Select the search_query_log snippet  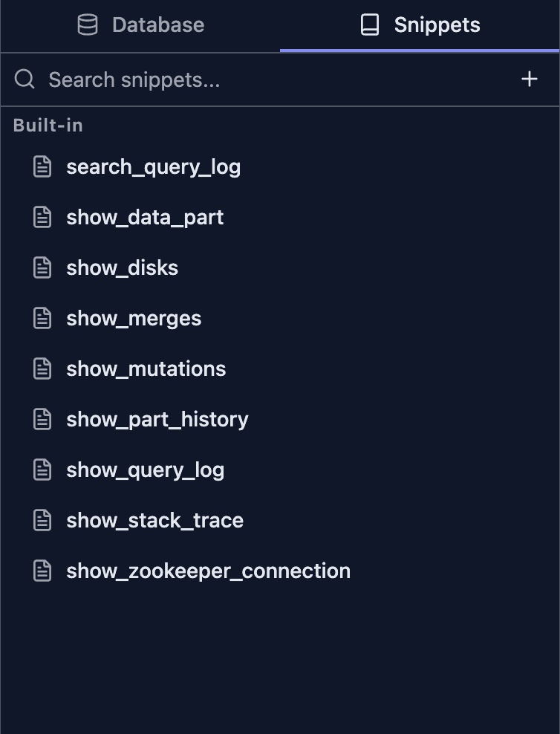point(153,166)
